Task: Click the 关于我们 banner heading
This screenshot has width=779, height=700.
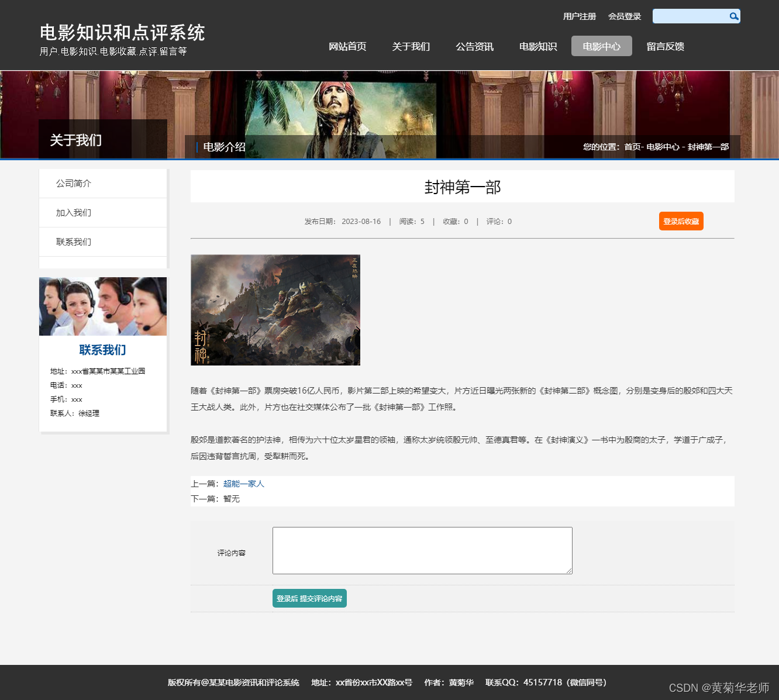Action: [x=76, y=140]
